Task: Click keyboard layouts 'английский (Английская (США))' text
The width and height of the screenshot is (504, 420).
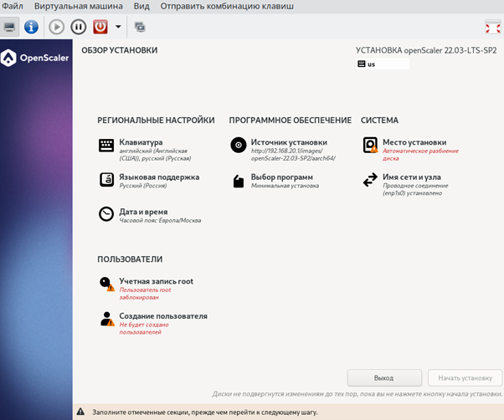Action: tap(153, 155)
